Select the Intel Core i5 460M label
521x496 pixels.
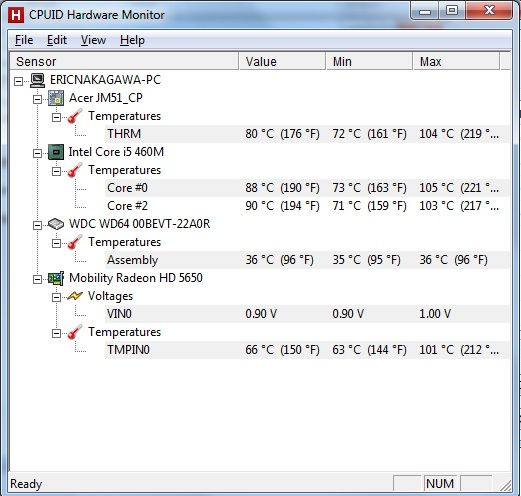click(x=116, y=152)
